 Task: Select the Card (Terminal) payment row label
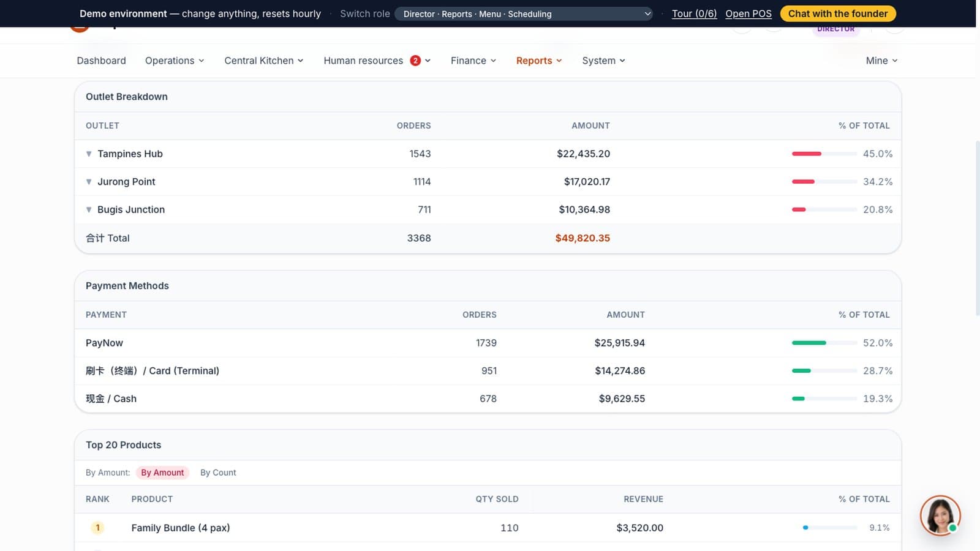(153, 371)
